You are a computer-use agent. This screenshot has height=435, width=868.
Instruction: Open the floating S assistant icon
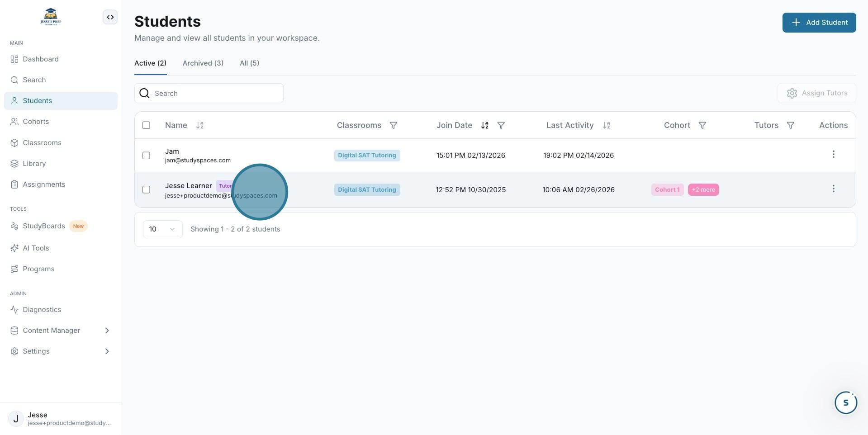(845, 402)
